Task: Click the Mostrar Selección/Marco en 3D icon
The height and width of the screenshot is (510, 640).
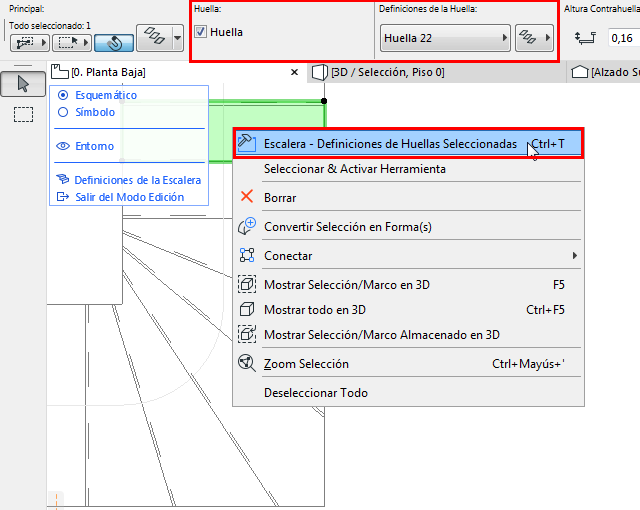Action: point(247,284)
